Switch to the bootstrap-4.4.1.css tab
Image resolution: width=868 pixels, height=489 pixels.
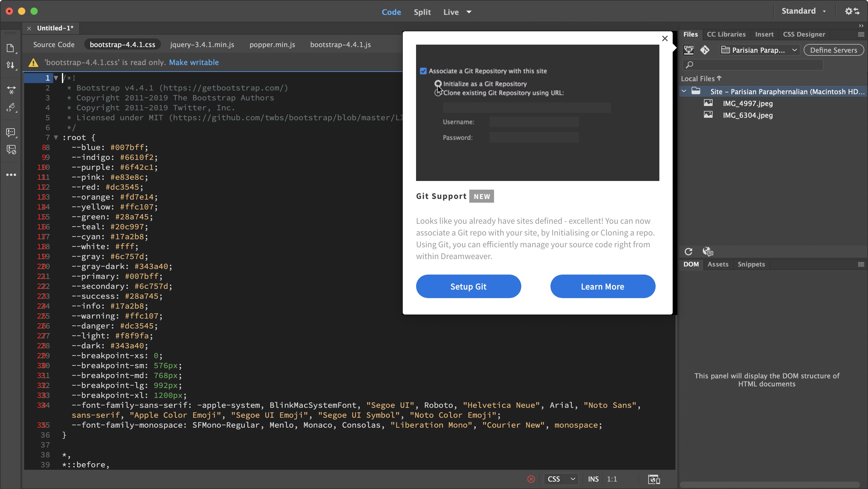pos(123,44)
